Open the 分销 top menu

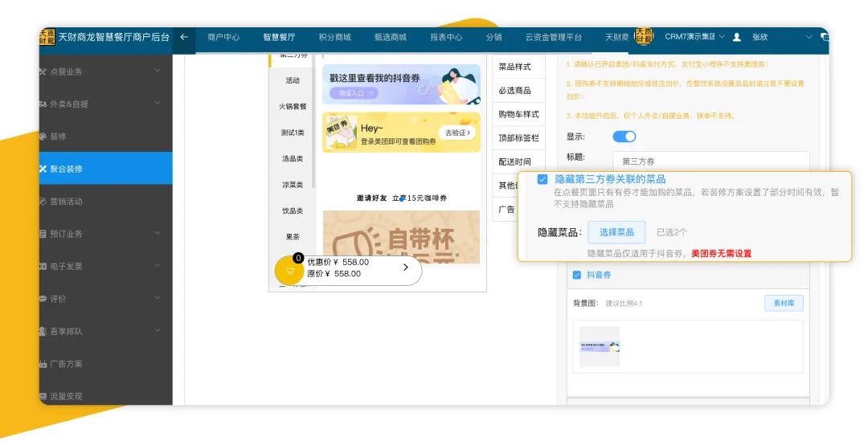pos(493,37)
